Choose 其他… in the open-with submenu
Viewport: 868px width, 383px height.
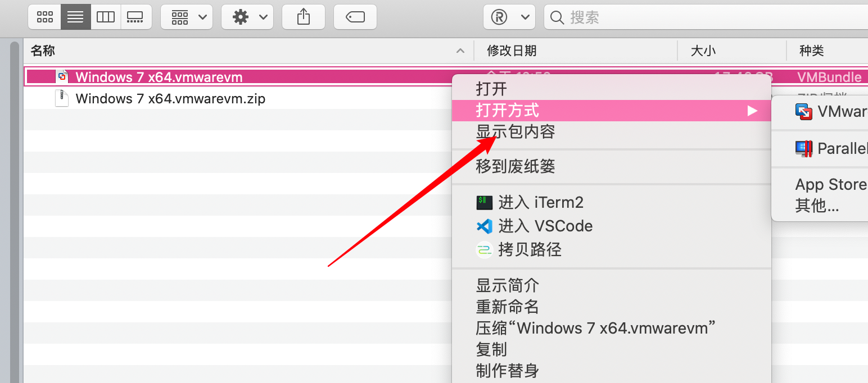pyautogui.click(x=820, y=206)
